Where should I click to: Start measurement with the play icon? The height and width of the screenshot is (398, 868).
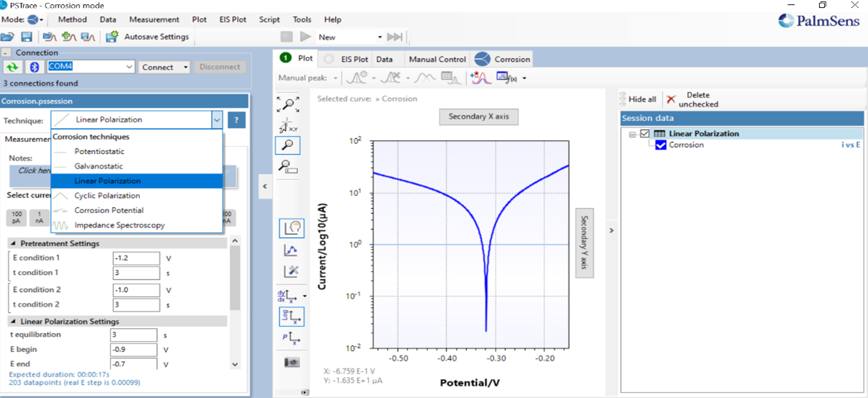[x=305, y=37]
